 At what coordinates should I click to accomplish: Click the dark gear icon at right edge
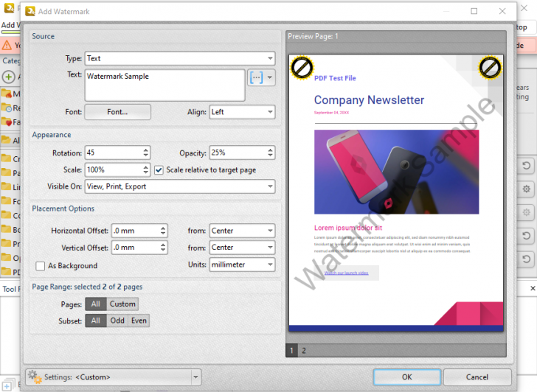527,189
